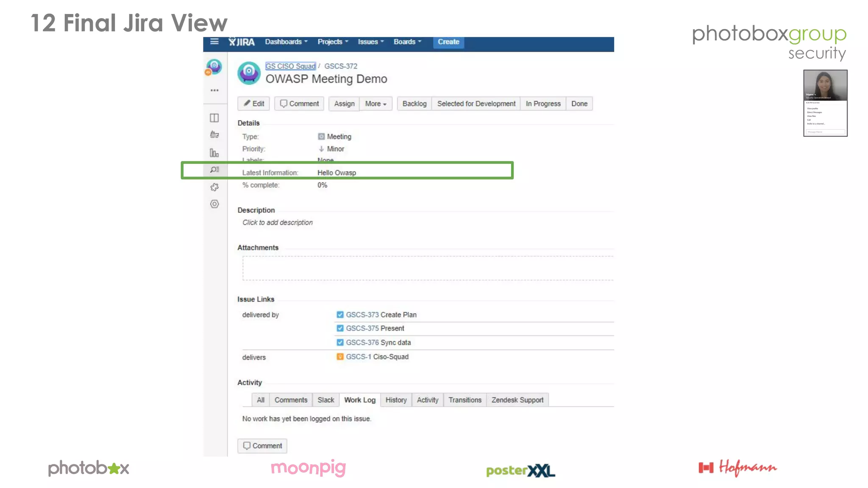Open linked issue GSCS-1 Ciso-Squad

coord(377,357)
